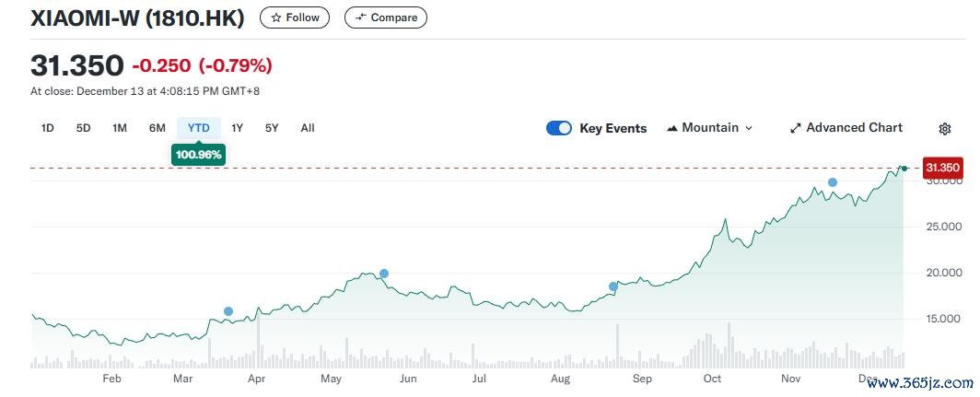The image size is (980, 397).
Task: Select the 6M time range
Action: click(157, 128)
